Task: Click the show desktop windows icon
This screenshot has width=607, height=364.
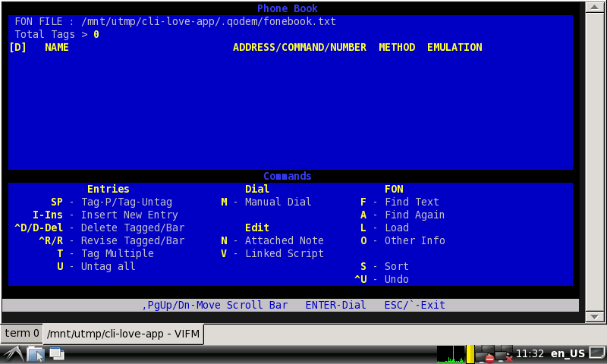Action: (x=57, y=354)
